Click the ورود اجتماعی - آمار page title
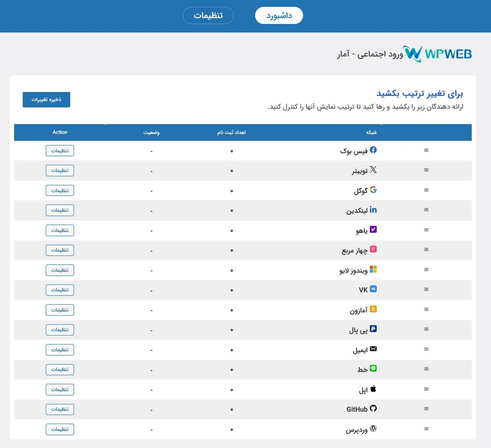The height and width of the screenshot is (448, 491). click(370, 54)
